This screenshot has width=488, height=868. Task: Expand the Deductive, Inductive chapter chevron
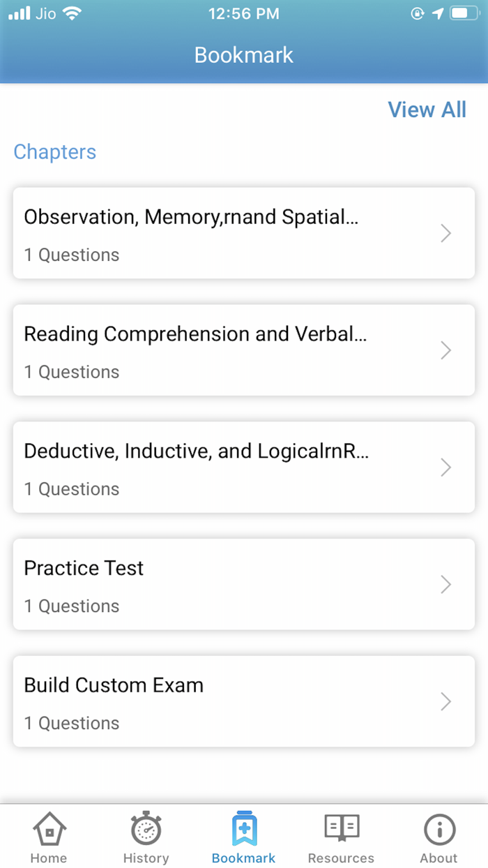coord(446,467)
